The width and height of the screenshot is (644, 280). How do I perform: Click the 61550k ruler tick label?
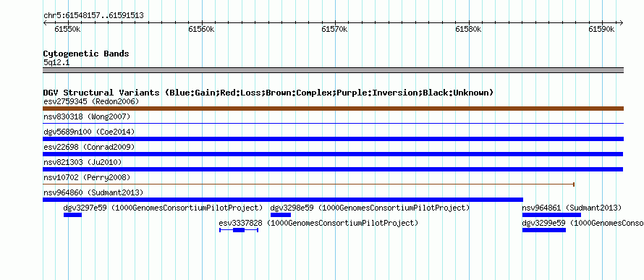tap(67, 29)
